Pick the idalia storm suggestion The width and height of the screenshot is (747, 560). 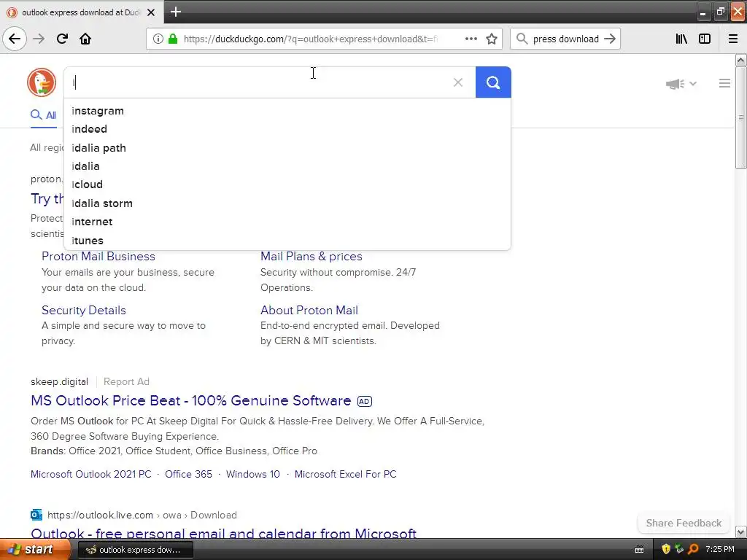click(287, 203)
